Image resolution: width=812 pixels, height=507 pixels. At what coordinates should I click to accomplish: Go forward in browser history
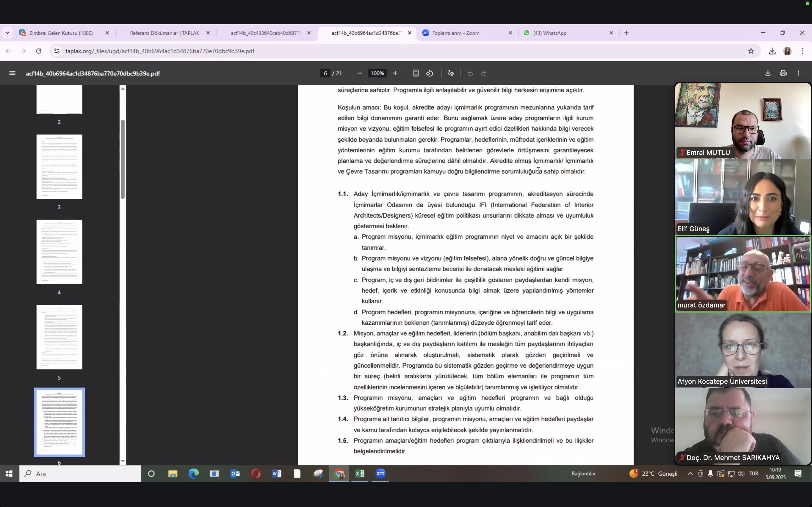coord(23,51)
